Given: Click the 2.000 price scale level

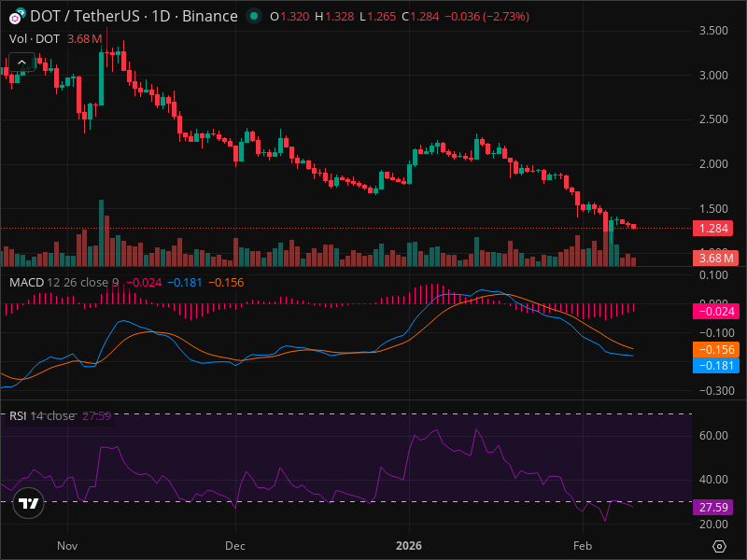Looking at the screenshot, I should 713,164.
